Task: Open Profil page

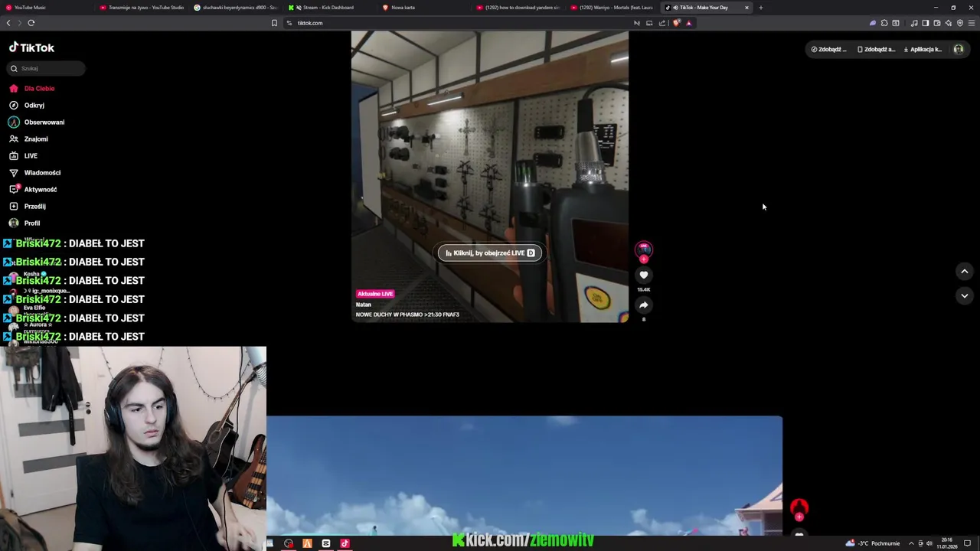Action: pos(24,223)
